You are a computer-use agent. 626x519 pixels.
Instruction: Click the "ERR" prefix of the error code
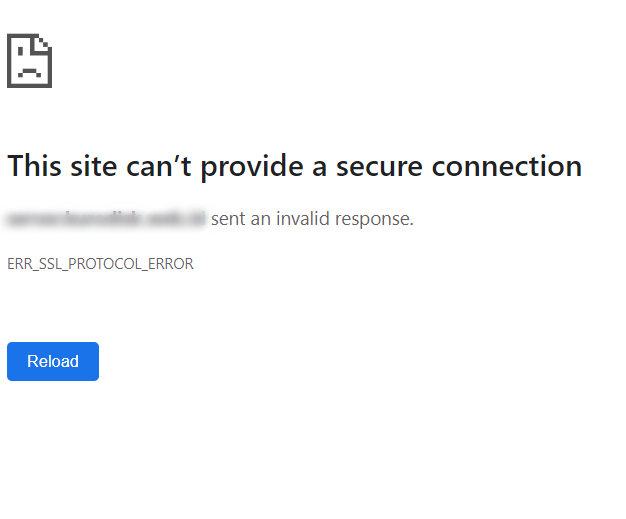tap(18, 264)
